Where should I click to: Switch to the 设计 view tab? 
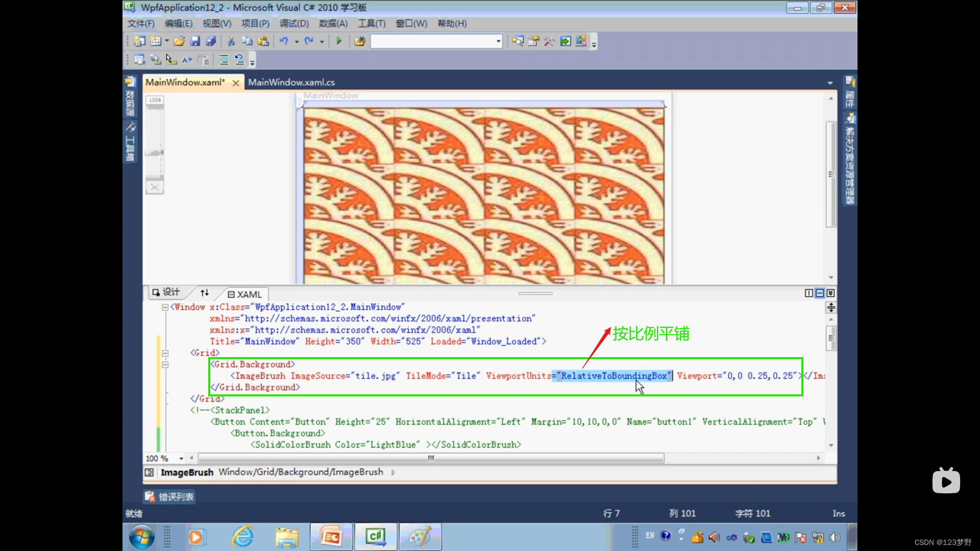tap(166, 292)
